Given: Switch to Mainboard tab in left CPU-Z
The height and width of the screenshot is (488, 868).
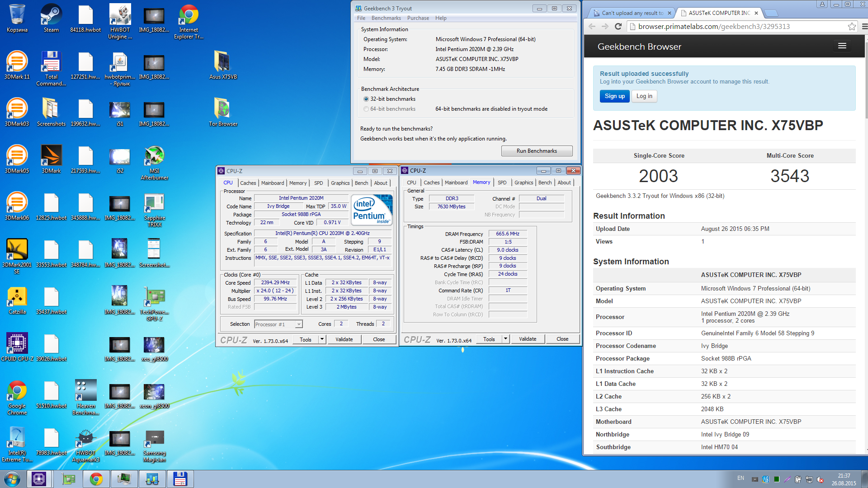Looking at the screenshot, I should (x=273, y=183).
